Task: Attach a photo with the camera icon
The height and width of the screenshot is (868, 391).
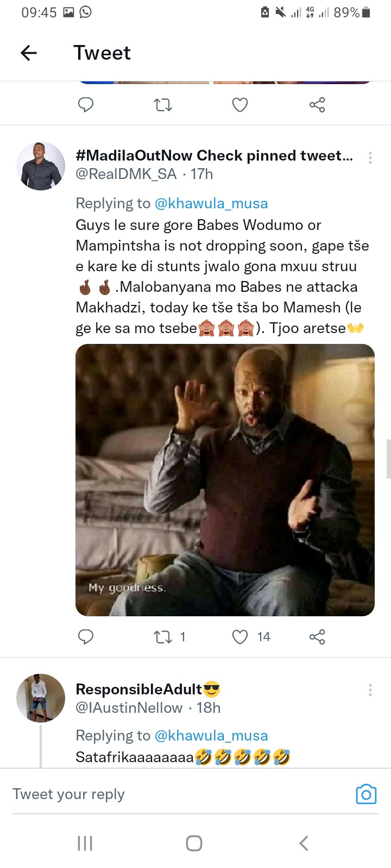Action: (366, 794)
